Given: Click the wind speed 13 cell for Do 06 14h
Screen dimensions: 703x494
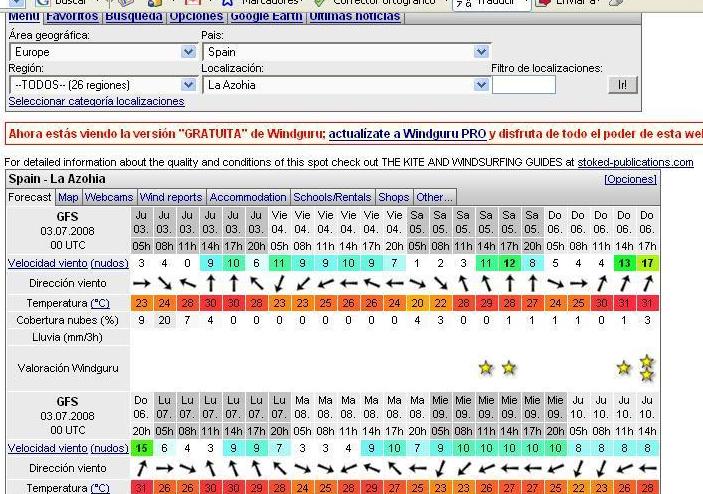Looking at the screenshot, I should tap(624, 263).
